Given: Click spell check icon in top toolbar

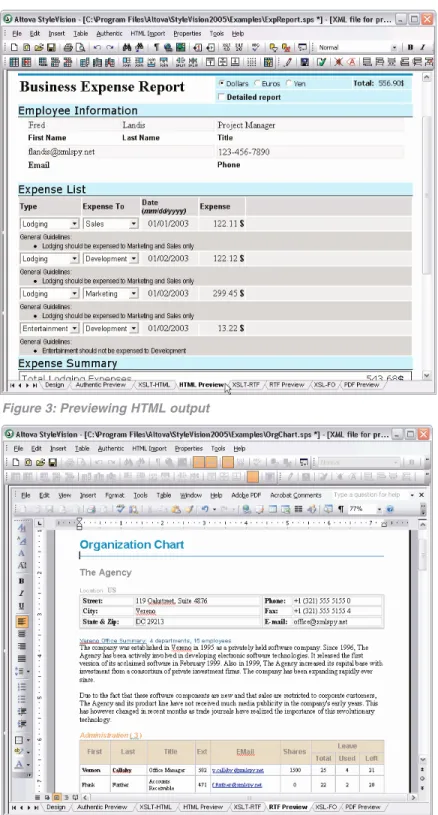Looking at the screenshot, I should point(255,47).
